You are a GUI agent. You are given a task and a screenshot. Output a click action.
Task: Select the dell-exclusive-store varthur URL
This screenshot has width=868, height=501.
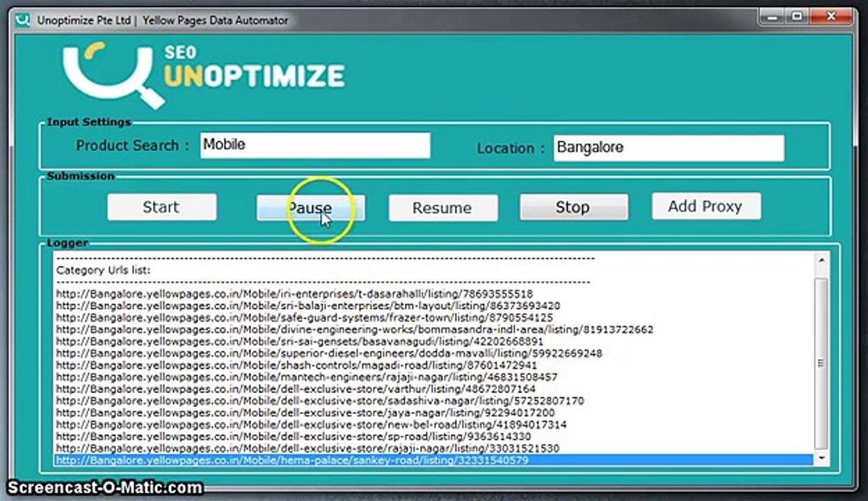click(x=296, y=389)
